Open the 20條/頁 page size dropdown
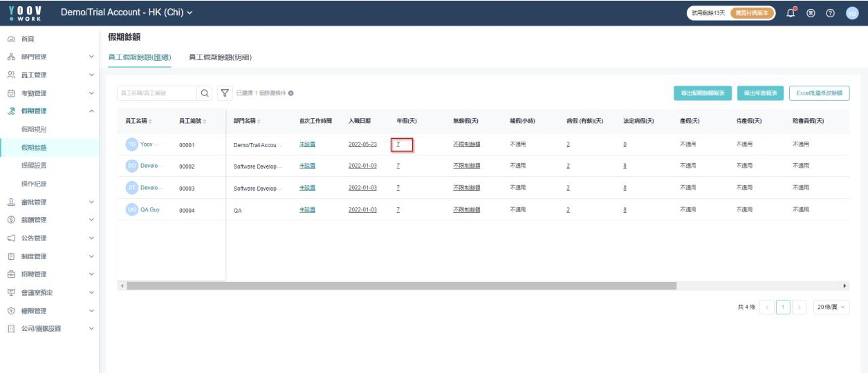868x380 pixels. point(831,307)
